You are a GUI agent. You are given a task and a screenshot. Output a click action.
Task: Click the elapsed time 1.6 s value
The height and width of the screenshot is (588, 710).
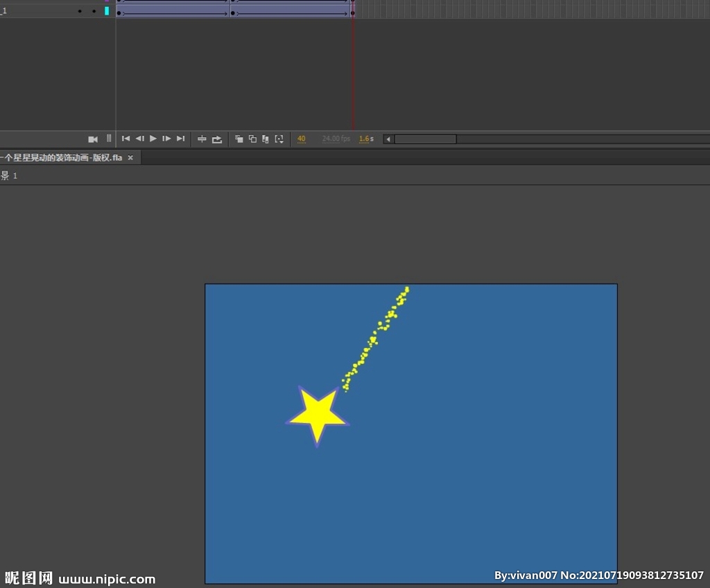pos(366,139)
